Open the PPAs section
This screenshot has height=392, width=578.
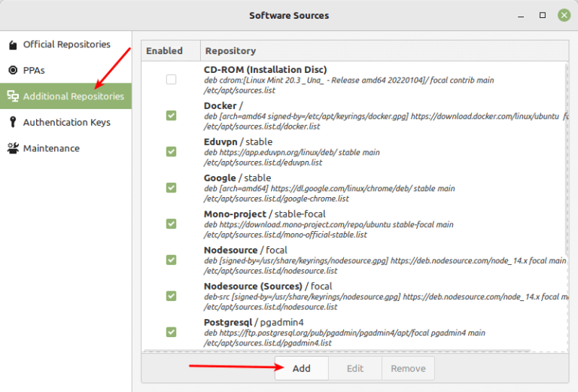click(x=34, y=71)
